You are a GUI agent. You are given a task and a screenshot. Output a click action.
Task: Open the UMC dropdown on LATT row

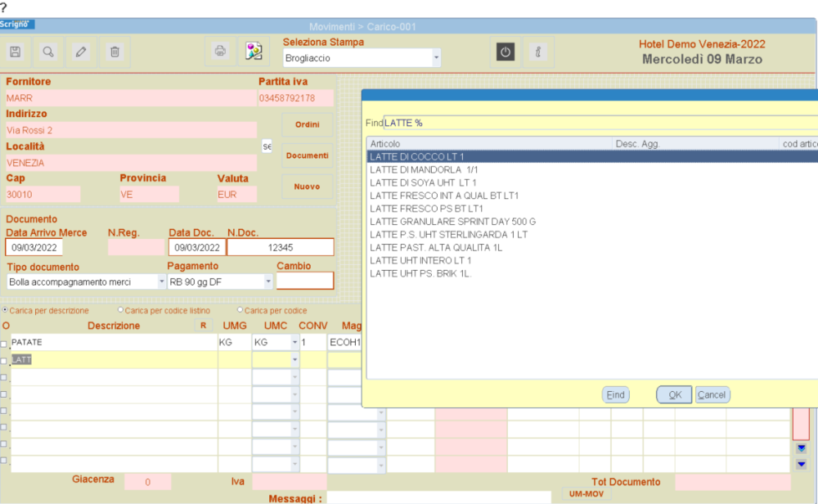point(294,359)
